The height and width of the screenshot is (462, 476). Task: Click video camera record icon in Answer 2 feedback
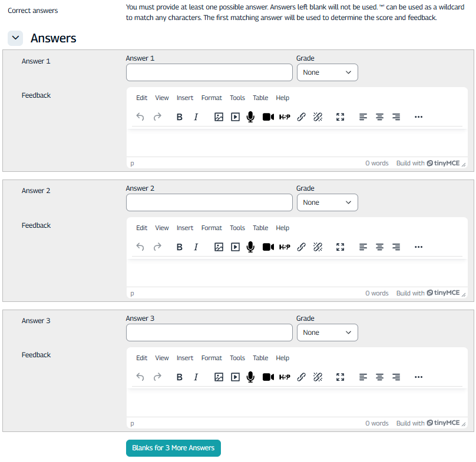268,247
